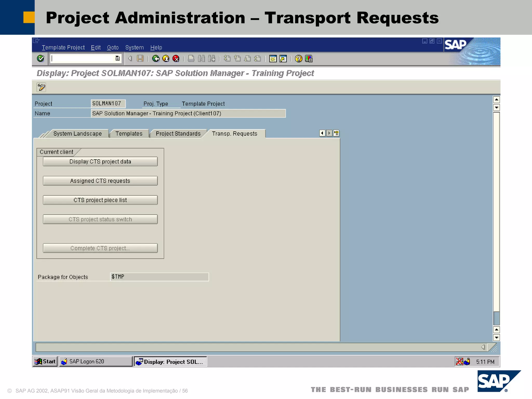Click Display CTS project data button

click(x=100, y=162)
